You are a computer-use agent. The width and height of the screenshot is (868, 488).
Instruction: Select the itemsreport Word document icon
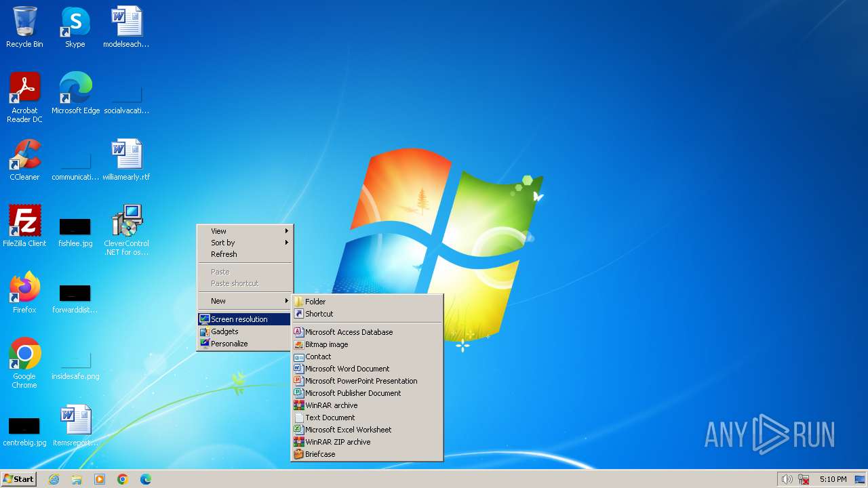[x=75, y=426]
